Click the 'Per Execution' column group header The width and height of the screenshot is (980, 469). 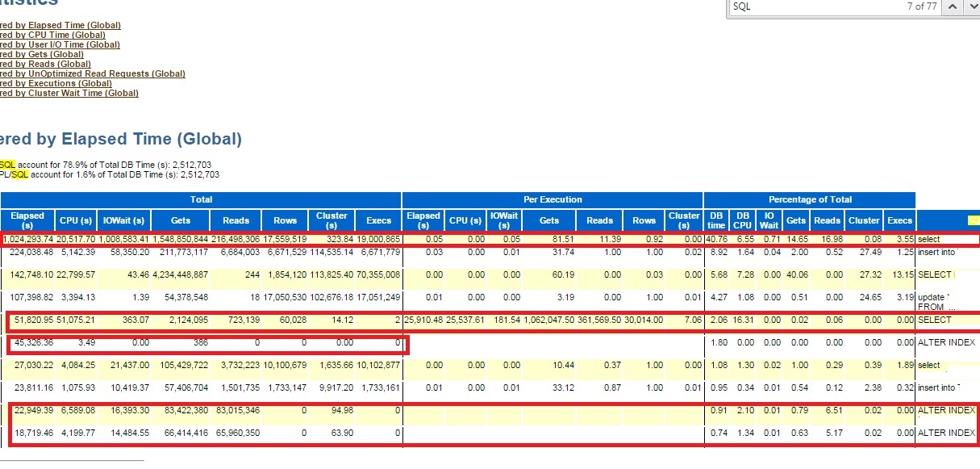coord(553,199)
